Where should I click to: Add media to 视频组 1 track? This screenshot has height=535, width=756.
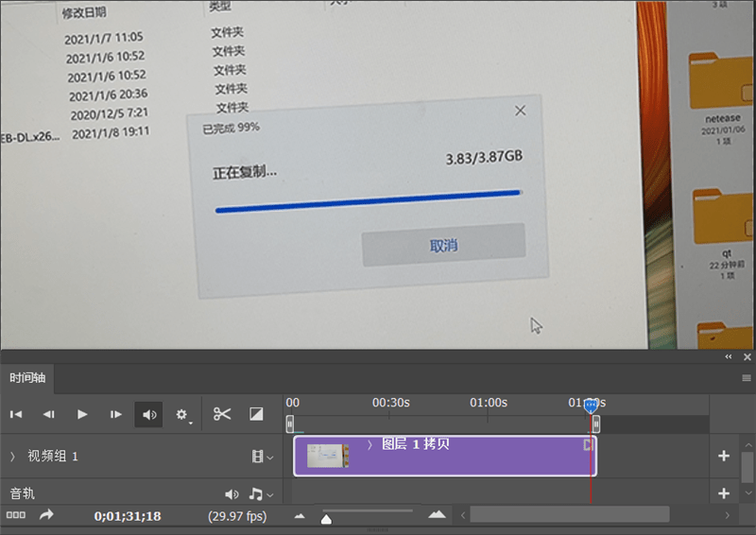[x=723, y=456]
